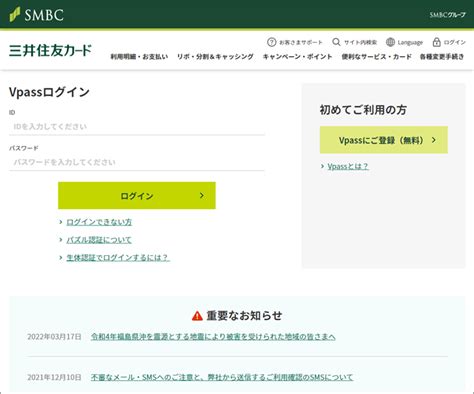Focus the パスワード input field
The width and height of the screenshot is (474, 394).
pos(137,162)
